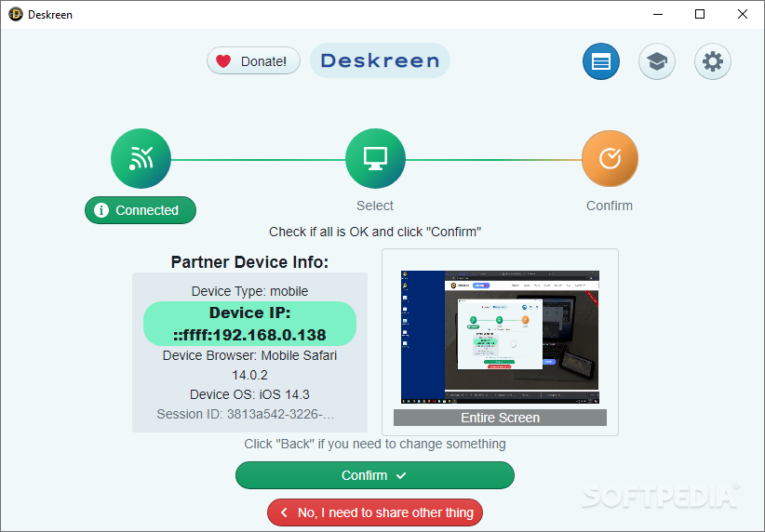Click the Confirm step label under orange icon
The height and width of the screenshot is (532, 765).
(610, 206)
